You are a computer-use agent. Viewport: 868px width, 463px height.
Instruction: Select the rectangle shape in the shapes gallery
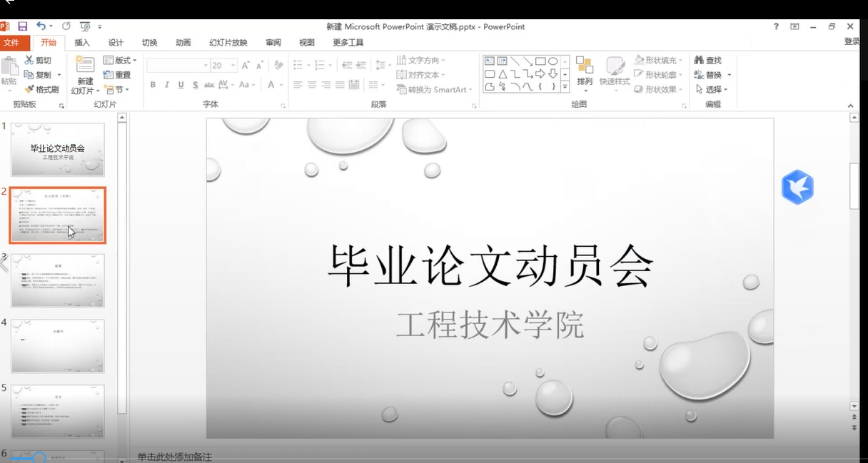point(540,61)
